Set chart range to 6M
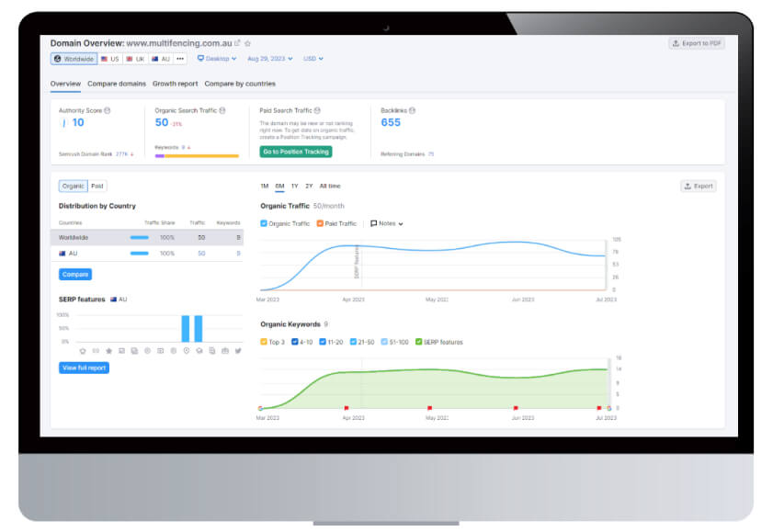Image resolution: width=773 pixels, height=532 pixels. [x=279, y=187]
